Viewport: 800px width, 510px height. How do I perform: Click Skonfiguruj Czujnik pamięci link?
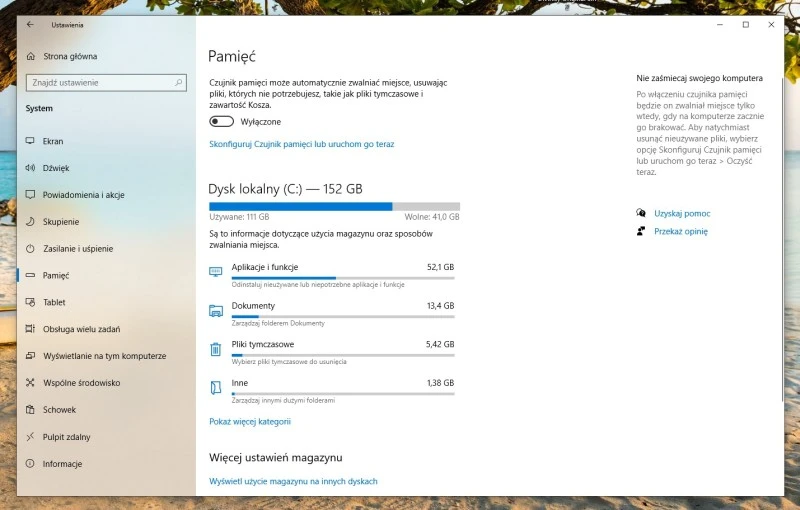(x=301, y=144)
